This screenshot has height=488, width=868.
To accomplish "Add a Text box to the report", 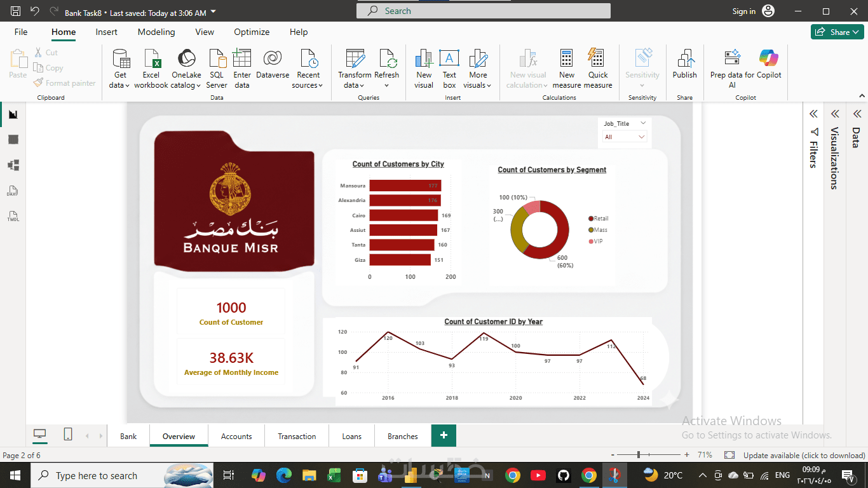I will pos(449,69).
